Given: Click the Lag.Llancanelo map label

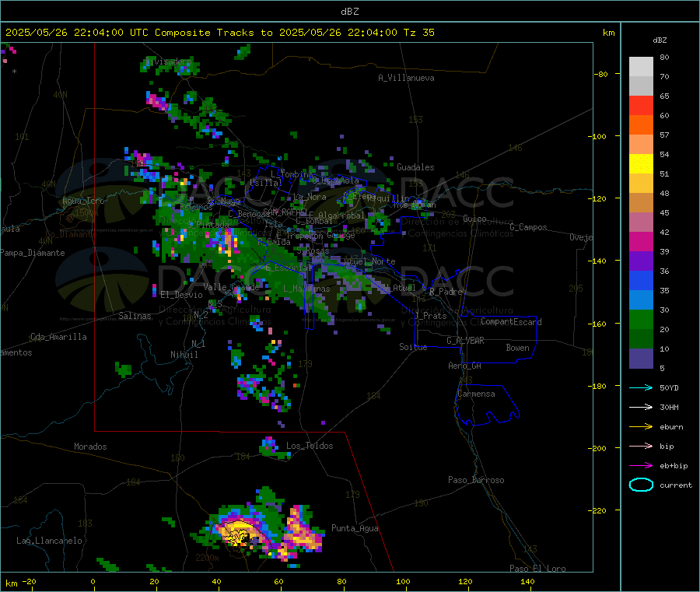Looking at the screenshot, I should [x=49, y=541].
